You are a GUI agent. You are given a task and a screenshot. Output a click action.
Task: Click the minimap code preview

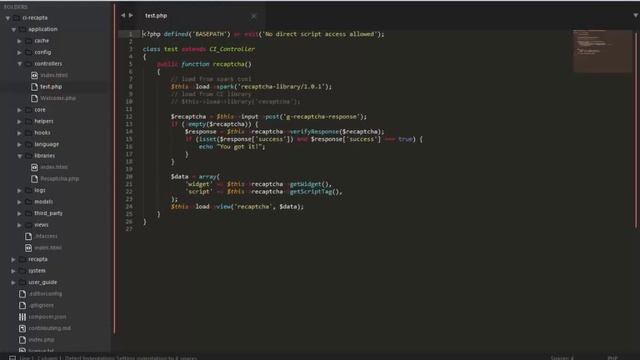click(x=602, y=51)
